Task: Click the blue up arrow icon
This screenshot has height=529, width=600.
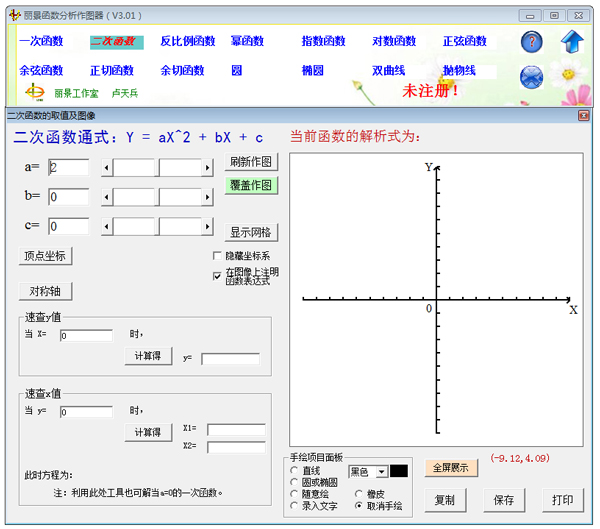Action: [572, 42]
